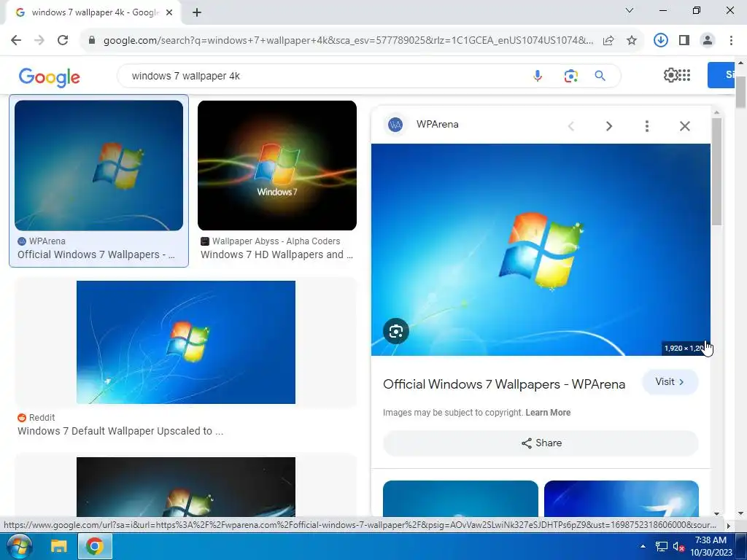Close the image preview panel
747x560 pixels.
684,125
